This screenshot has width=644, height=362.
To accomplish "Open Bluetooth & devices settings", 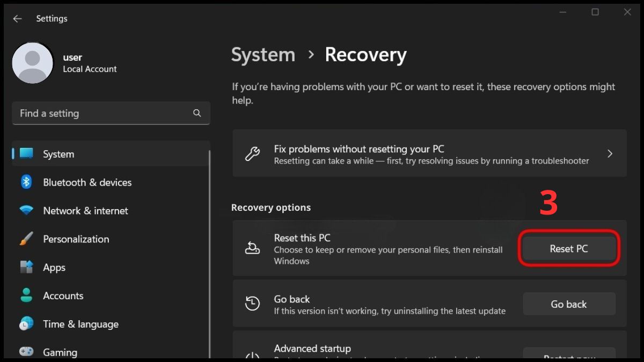I will coord(27,182).
